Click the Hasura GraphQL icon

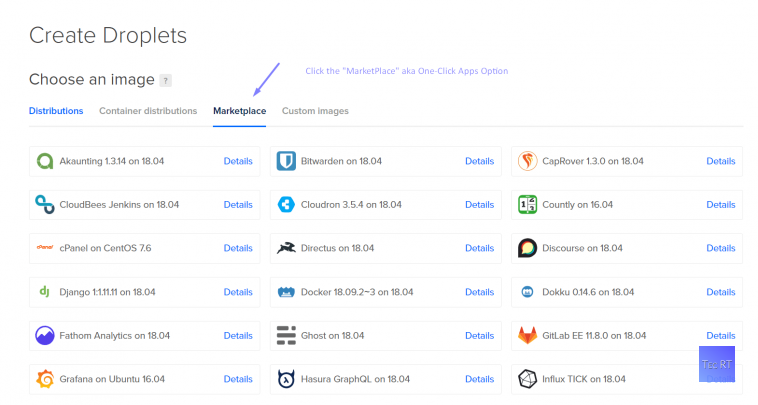pyautogui.click(x=286, y=379)
